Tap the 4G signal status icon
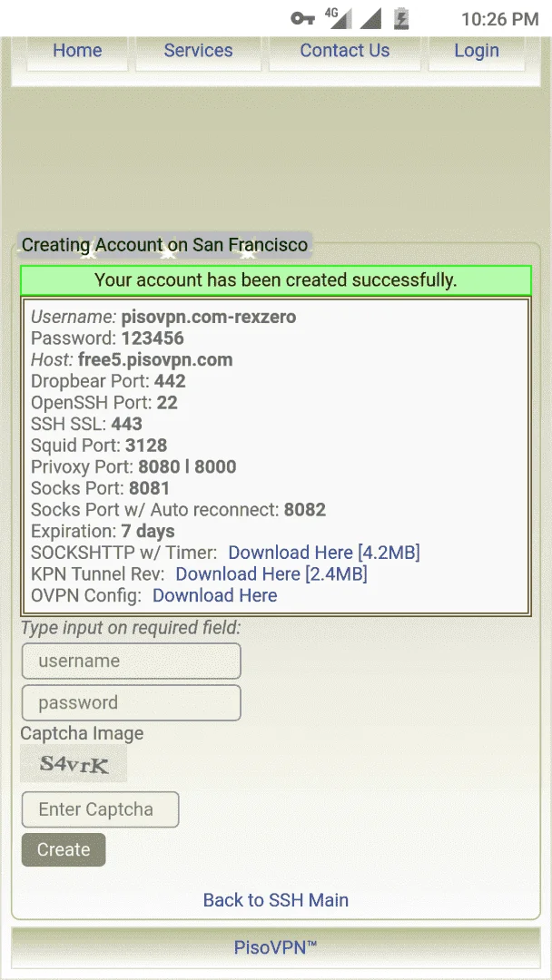The width and height of the screenshot is (552, 980). click(338, 19)
